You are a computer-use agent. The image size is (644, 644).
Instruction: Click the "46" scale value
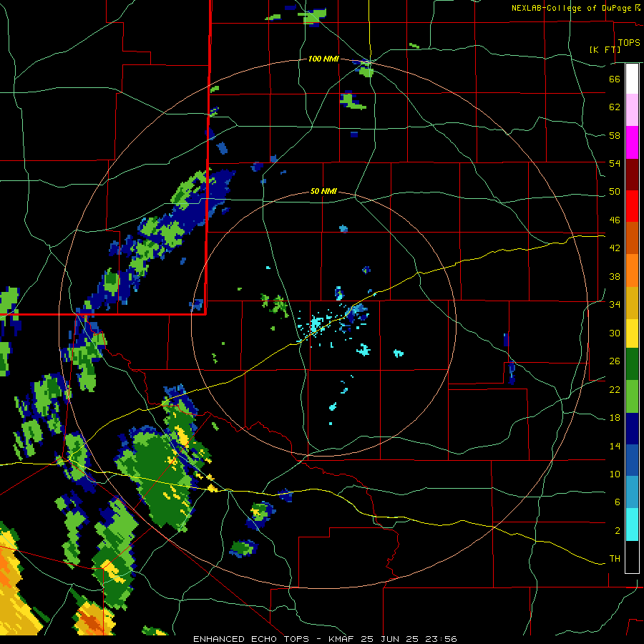pos(615,220)
